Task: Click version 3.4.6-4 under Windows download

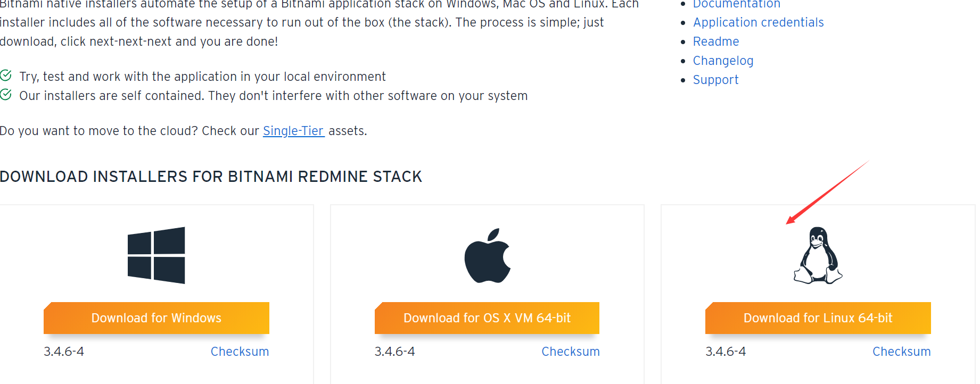Action: (64, 351)
